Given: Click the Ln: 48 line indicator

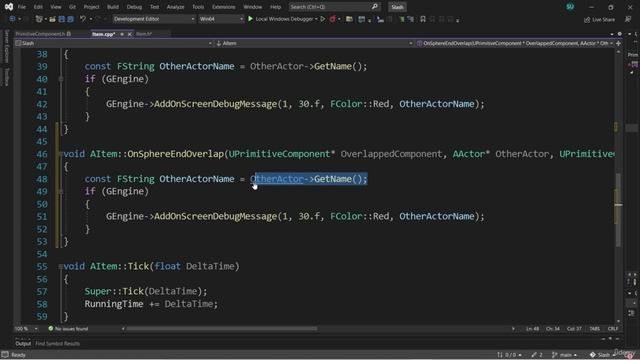Looking at the screenshot, I should point(532,329).
